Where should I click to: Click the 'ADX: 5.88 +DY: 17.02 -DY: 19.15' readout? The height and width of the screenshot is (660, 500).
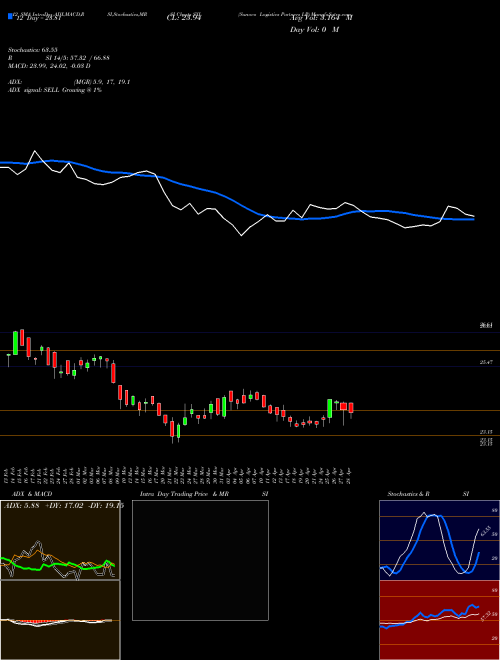tap(63, 506)
